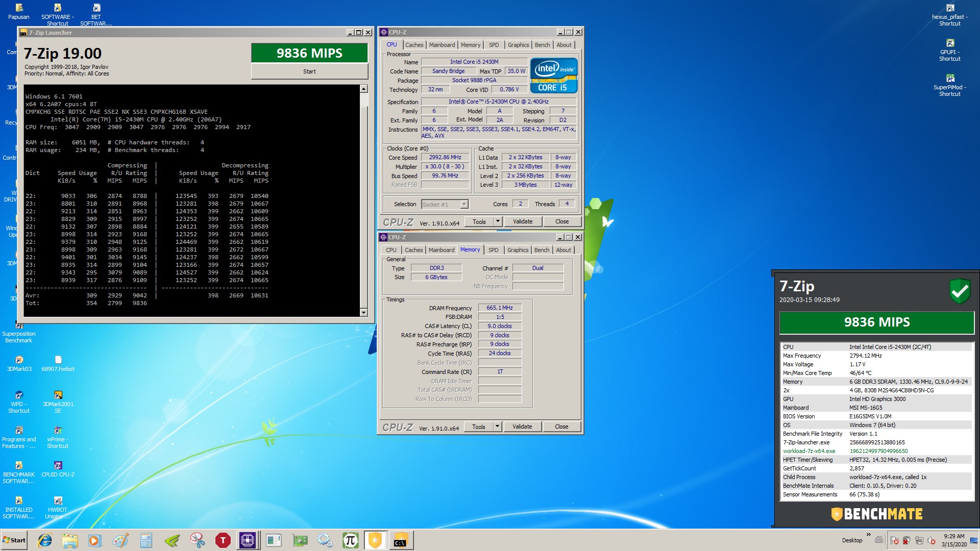Open 3DMark03 desktop icon
Image resolution: width=980 pixels, height=551 pixels.
point(19,364)
